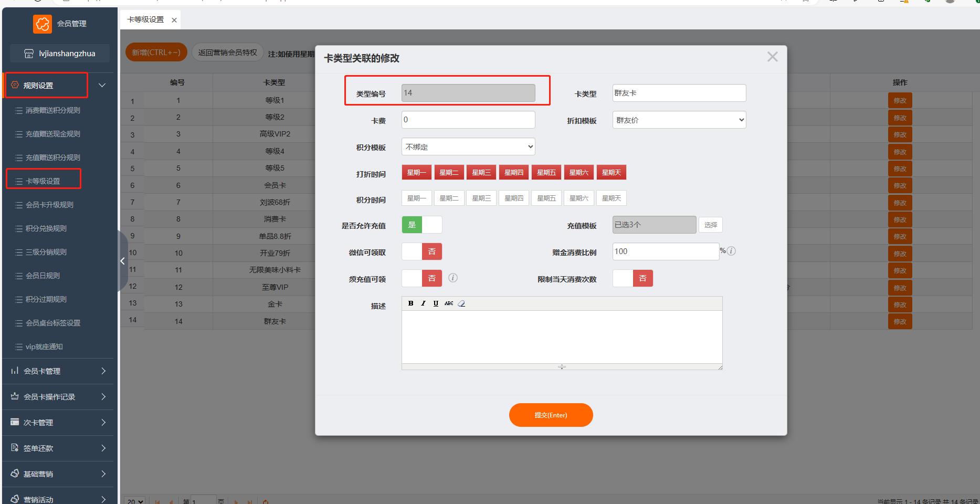Screen dimensions: 980x504
Task: Click the 赠金消费比例 input with 100
Action: click(666, 251)
